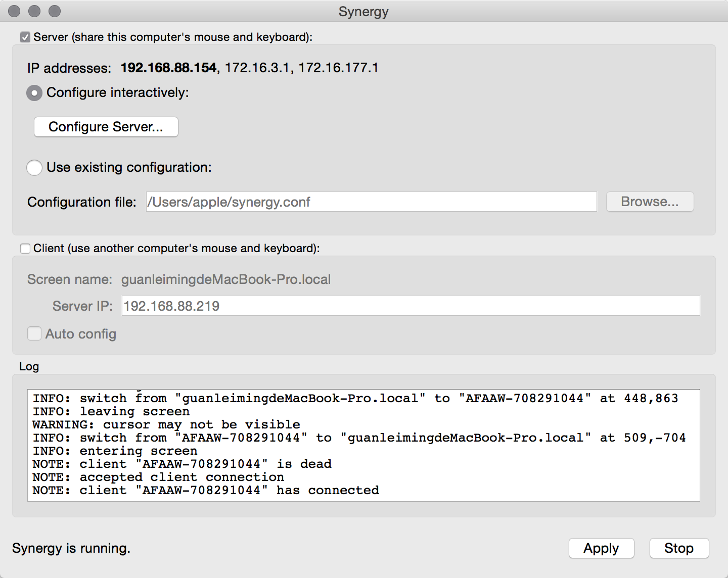The height and width of the screenshot is (578, 728).
Task: Click the Synergy title in title bar
Action: pyautogui.click(x=363, y=12)
